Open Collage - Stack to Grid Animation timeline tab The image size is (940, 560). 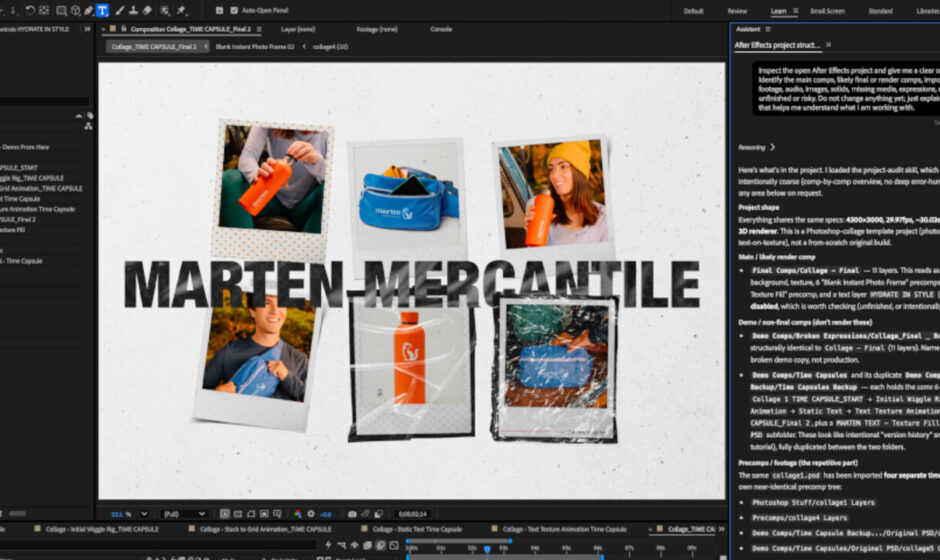coord(266,529)
